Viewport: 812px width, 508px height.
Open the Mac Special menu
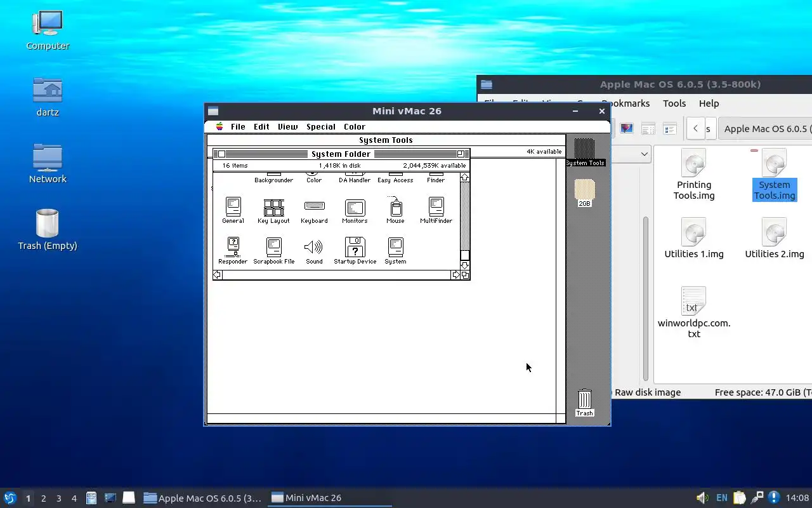click(321, 126)
